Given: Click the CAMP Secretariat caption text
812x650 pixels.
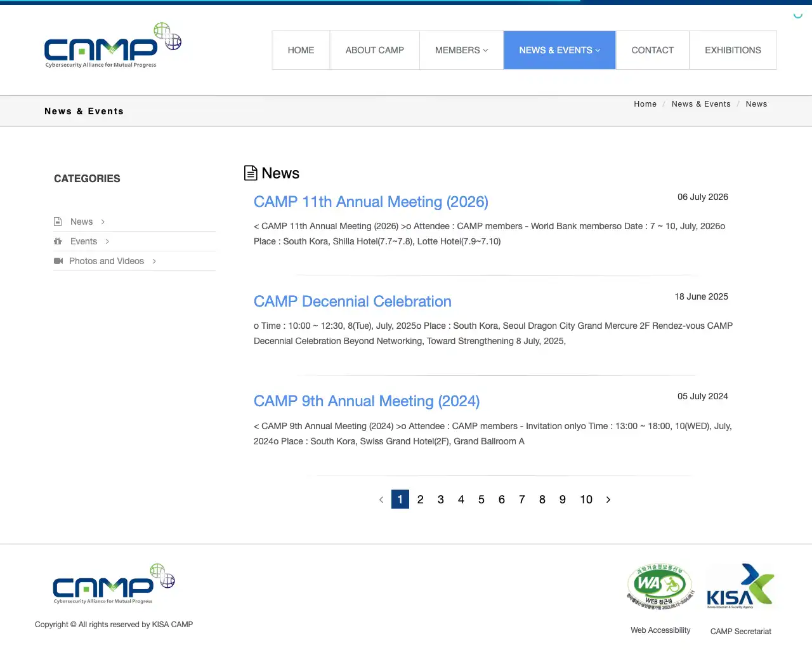Looking at the screenshot, I should [741, 632].
